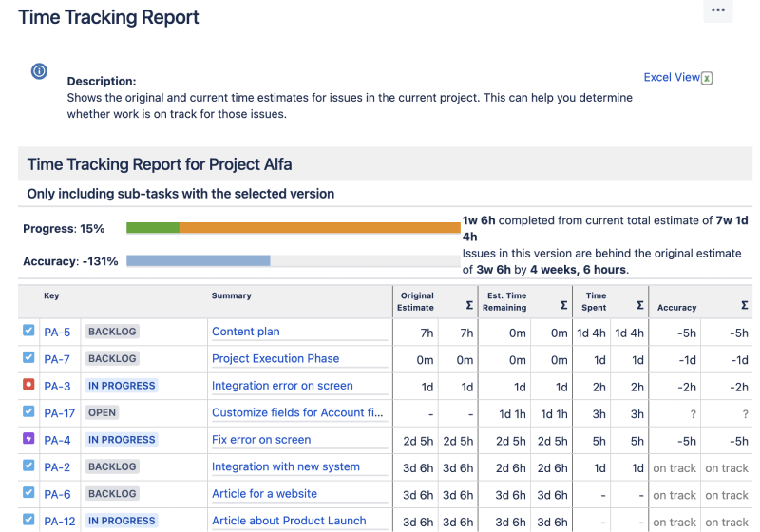The height and width of the screenshot is (532, 760).
Task: Click the blue info icon beside Description
Action: click(x=39, y=71)
